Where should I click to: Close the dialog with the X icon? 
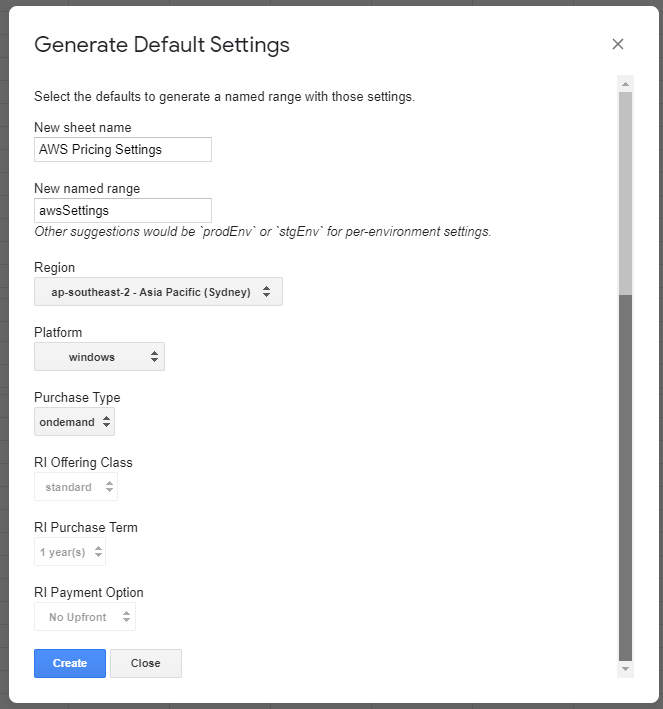click(x=617, y=44)
